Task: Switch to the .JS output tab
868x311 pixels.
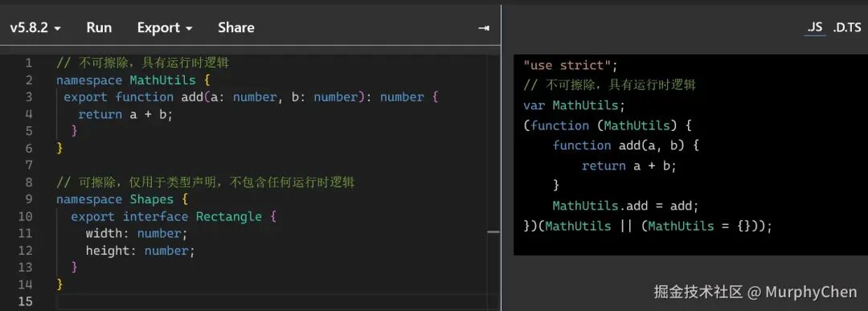Action: (814, 27)
